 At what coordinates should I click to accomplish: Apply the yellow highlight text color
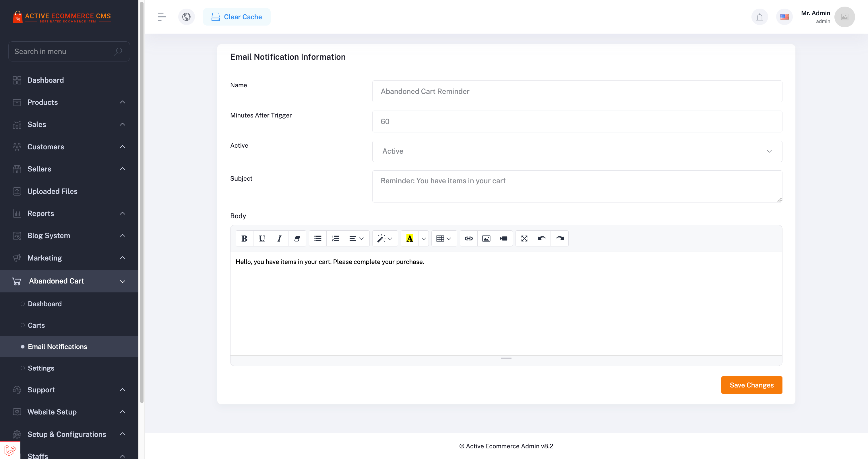tap(409, 238)
